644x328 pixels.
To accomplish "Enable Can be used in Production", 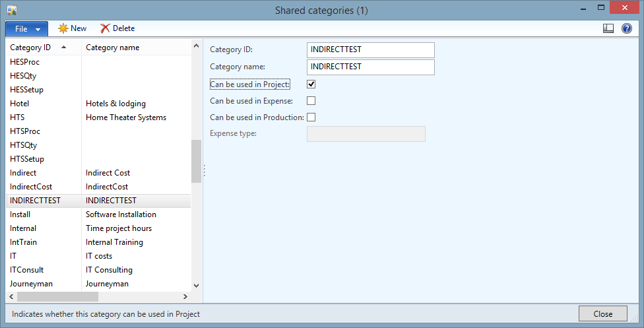I will tap(311, 117).
